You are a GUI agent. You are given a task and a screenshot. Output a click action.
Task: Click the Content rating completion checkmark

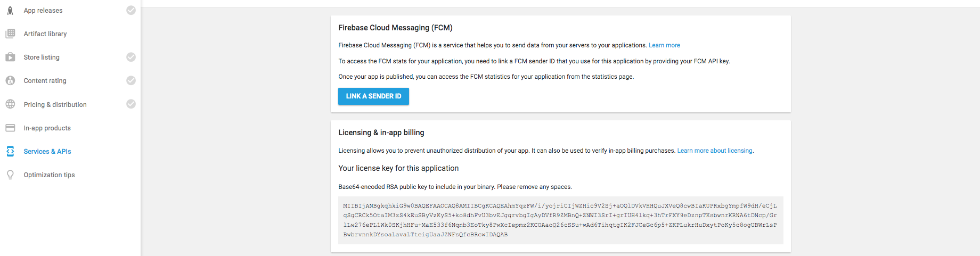(x=130, y=80)
